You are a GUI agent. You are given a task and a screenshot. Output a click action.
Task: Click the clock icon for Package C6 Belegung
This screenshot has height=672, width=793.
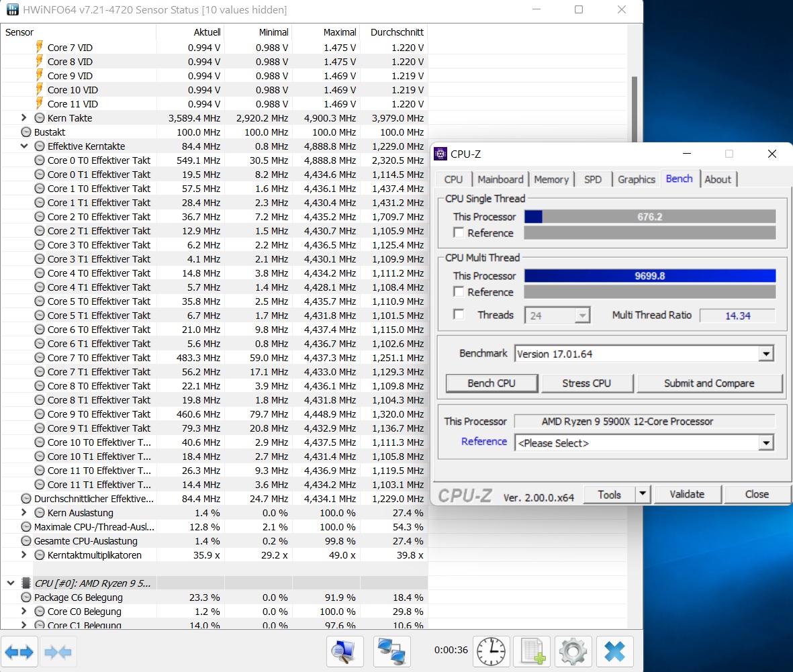tap(26, 597)
